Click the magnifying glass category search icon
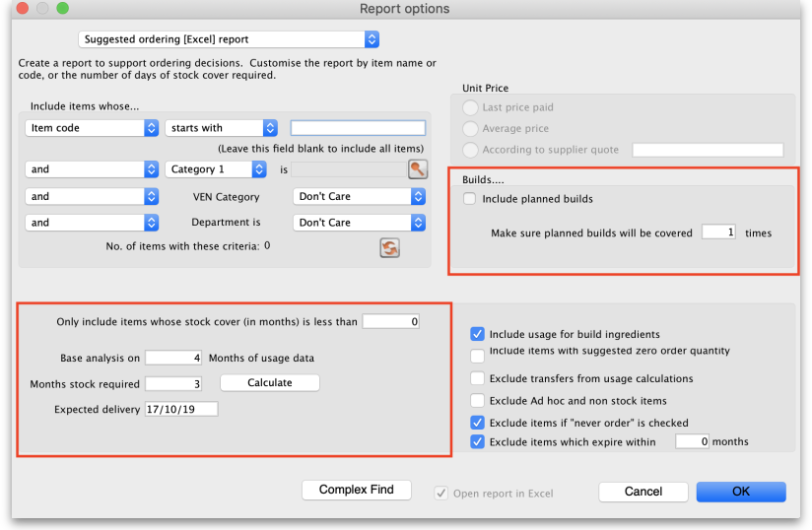This screenshot has height=530, width=812. tap(418, 169)
